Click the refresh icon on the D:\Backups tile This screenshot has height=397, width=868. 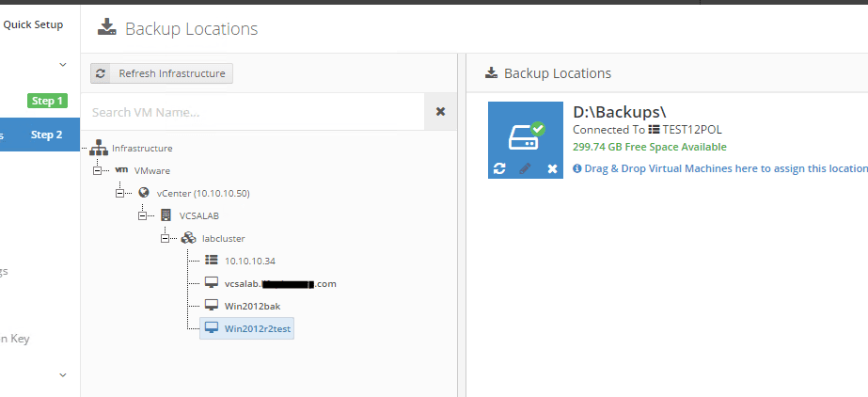pos(499,168)
